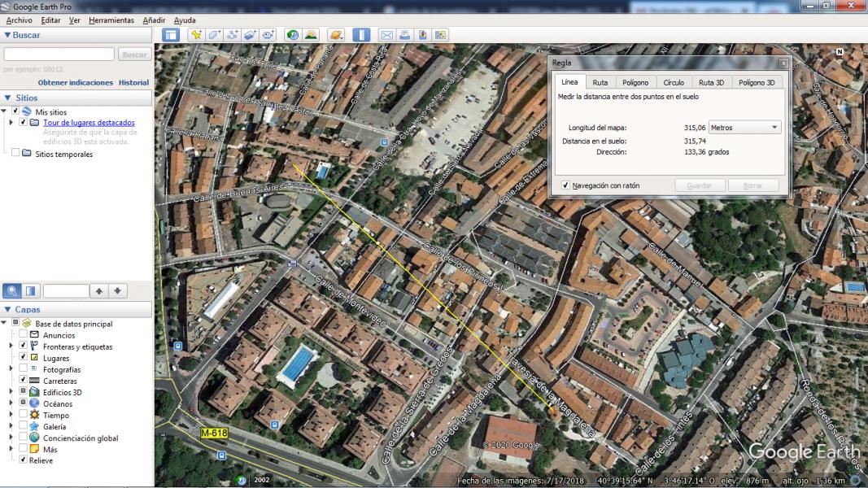Viewport: 868px width, 488px height.
Task: Click into the Buscar search field
Action: pos(59,54)
